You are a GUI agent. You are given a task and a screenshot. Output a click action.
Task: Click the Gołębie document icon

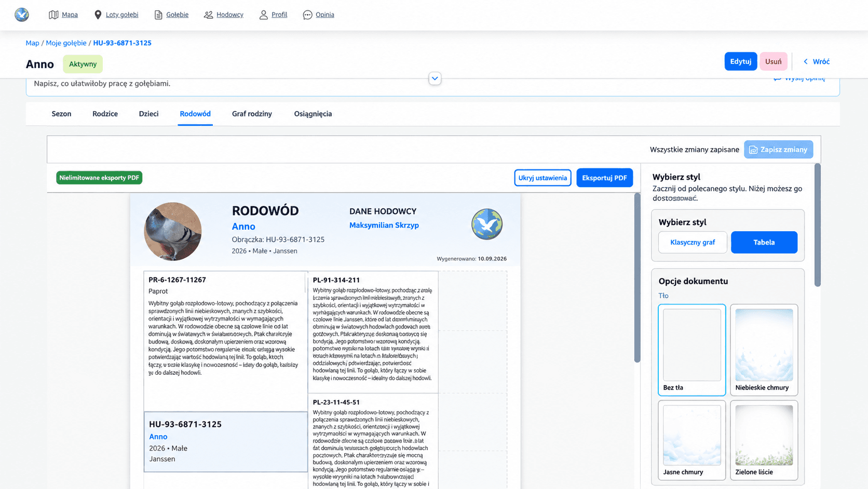(158, 15)
